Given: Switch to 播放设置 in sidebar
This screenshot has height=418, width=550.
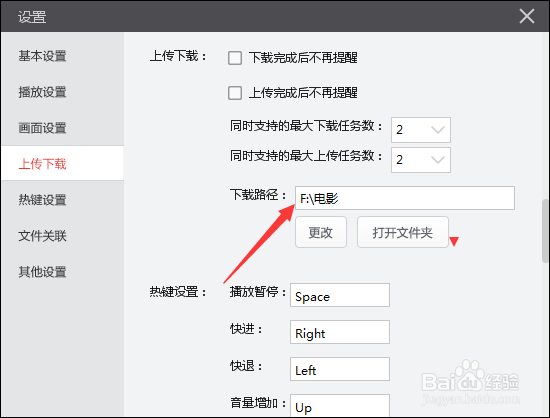Looking at the screenshot, I should 42,92.
